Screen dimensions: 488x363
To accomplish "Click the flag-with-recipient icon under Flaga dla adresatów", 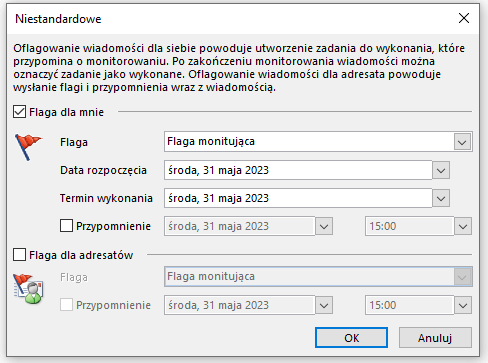I will [28, 289].
